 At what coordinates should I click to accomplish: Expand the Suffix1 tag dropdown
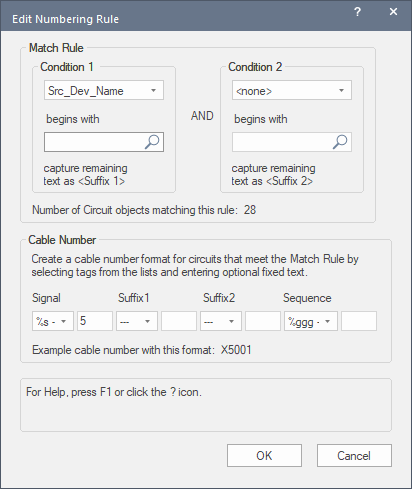(137, 321)
